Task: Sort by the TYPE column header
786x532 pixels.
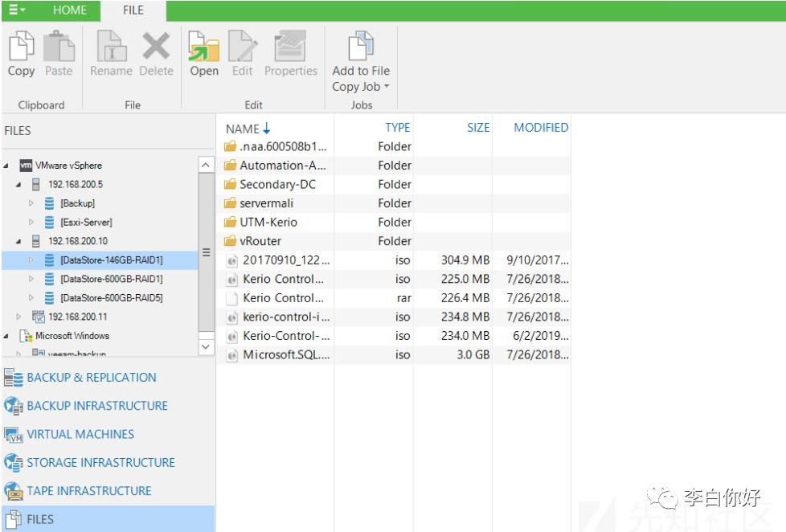Action: pos(398,128)
